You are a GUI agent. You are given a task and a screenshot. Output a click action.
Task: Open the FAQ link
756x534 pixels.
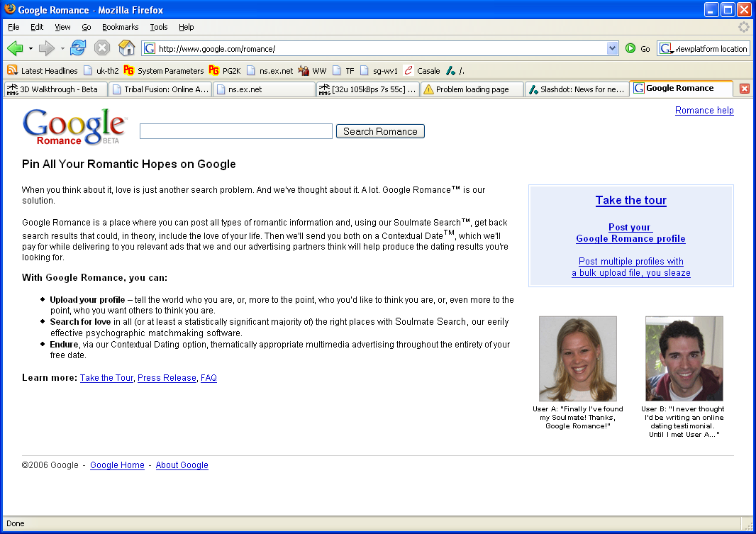click(x=209, y=378)
